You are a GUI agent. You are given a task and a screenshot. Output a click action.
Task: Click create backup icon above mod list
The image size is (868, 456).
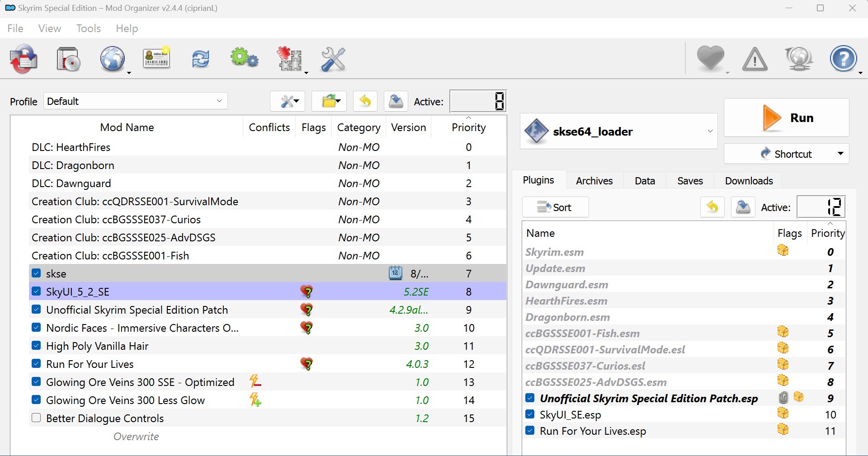click(x=396, y=101)
